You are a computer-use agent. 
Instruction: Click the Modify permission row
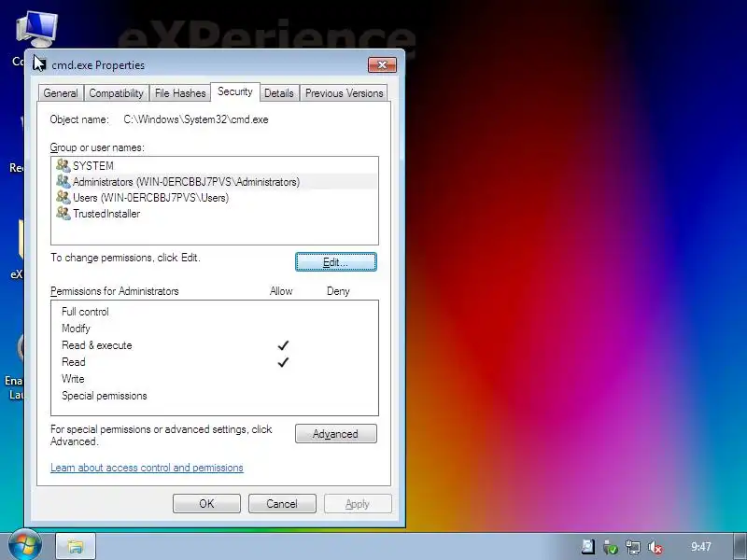tap(215, 329)
